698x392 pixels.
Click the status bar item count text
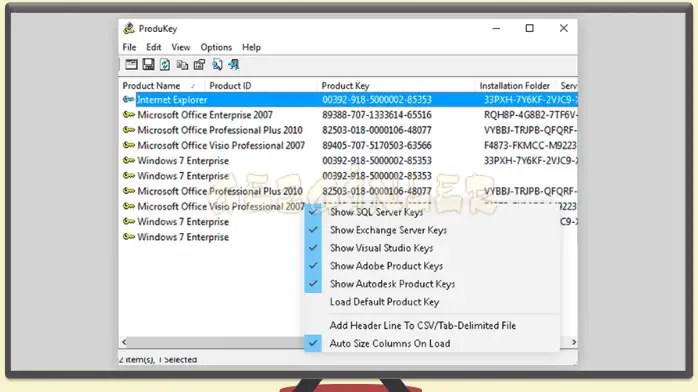[x=158, y=360]
